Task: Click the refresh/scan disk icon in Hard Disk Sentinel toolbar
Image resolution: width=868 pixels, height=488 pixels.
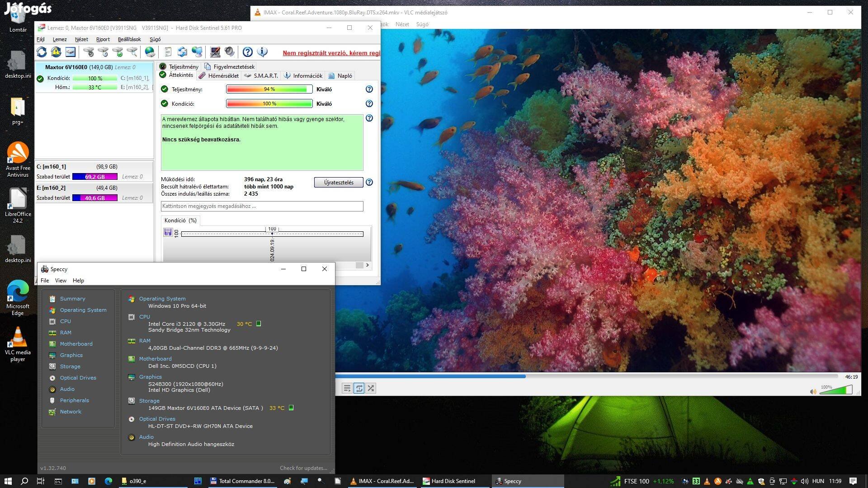Action: (x=41, y=52)
